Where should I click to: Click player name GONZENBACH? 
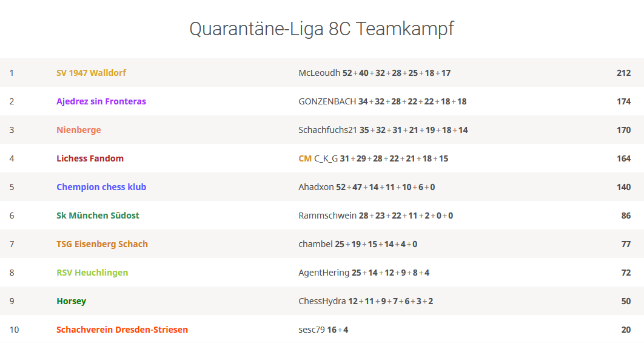(327, 101)
